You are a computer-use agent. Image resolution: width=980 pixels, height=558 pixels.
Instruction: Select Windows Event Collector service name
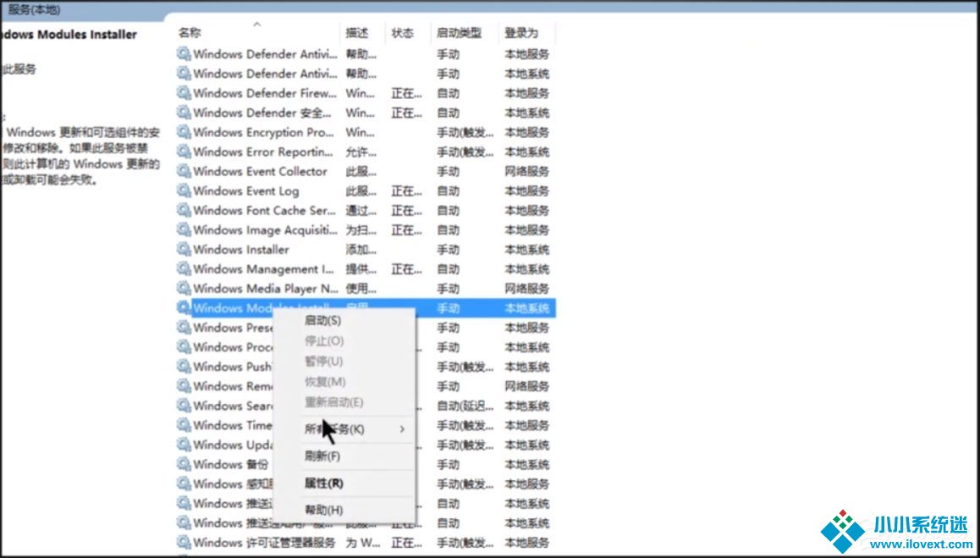pyautogui.click(x=260, y=171)
